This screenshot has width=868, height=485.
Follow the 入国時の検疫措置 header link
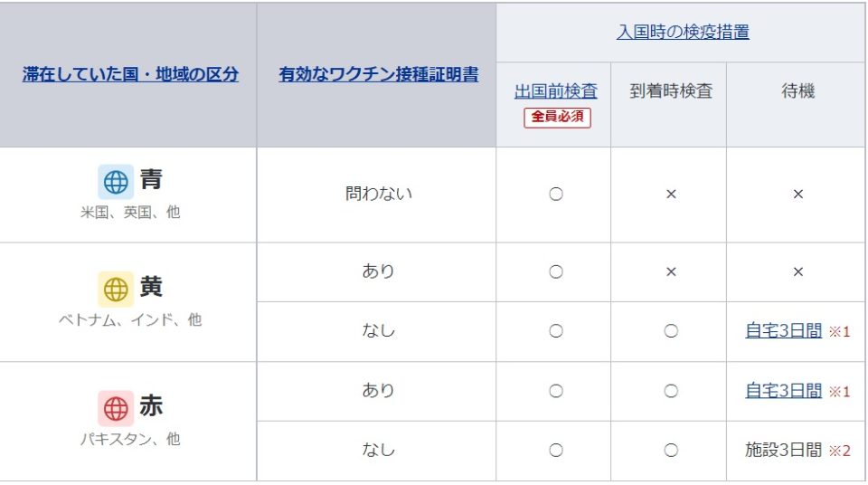683,32
